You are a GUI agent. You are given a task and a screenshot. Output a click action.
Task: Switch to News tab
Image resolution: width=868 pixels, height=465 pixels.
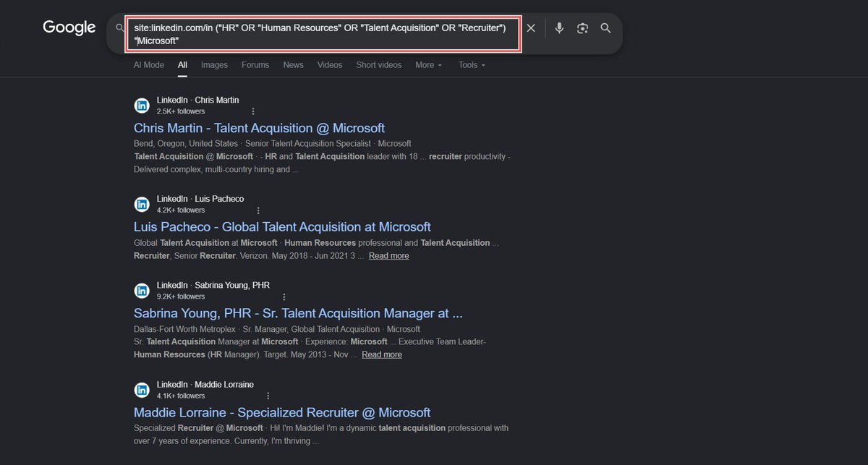click(x=294, y=65)
